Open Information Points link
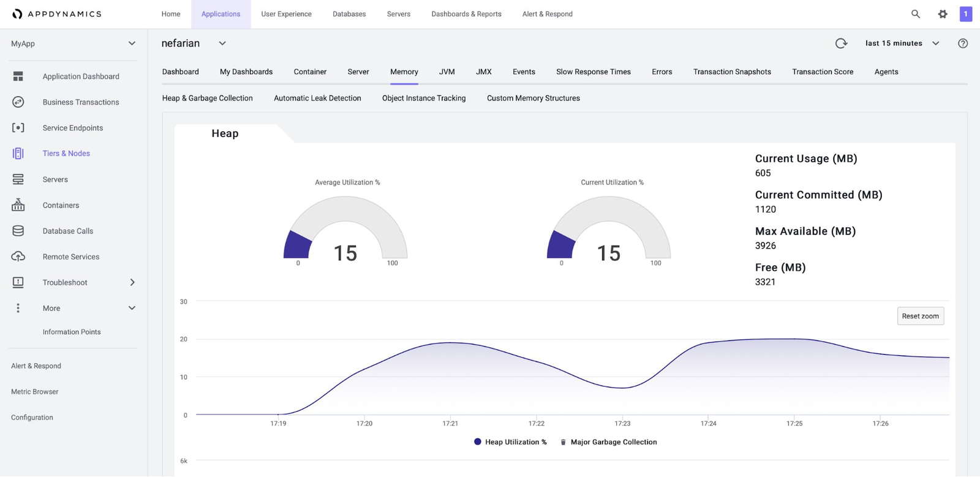This screenshot has width=980, height=477. coord(72,332)
